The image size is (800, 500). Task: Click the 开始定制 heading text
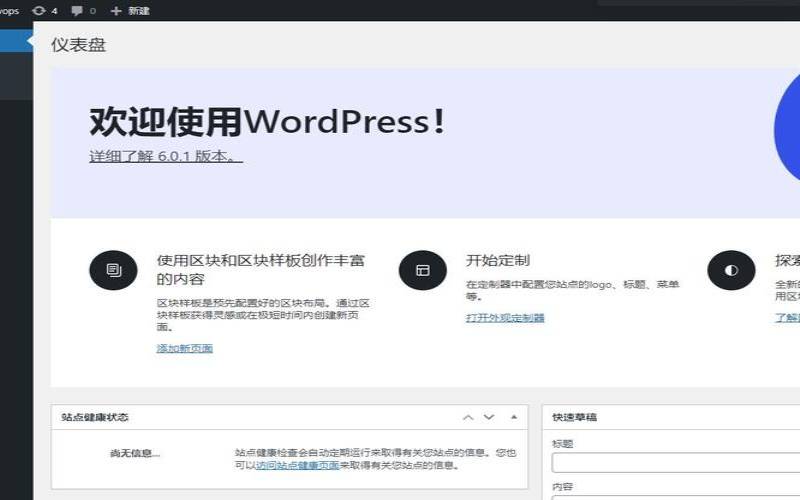click(498, 260)
